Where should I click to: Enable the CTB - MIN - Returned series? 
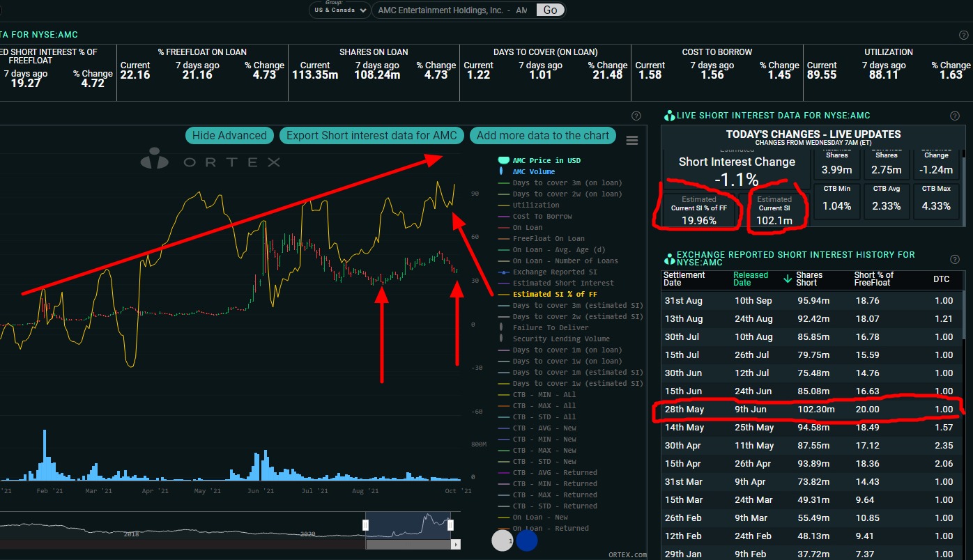pyautogui.click(x=548, y=483)
